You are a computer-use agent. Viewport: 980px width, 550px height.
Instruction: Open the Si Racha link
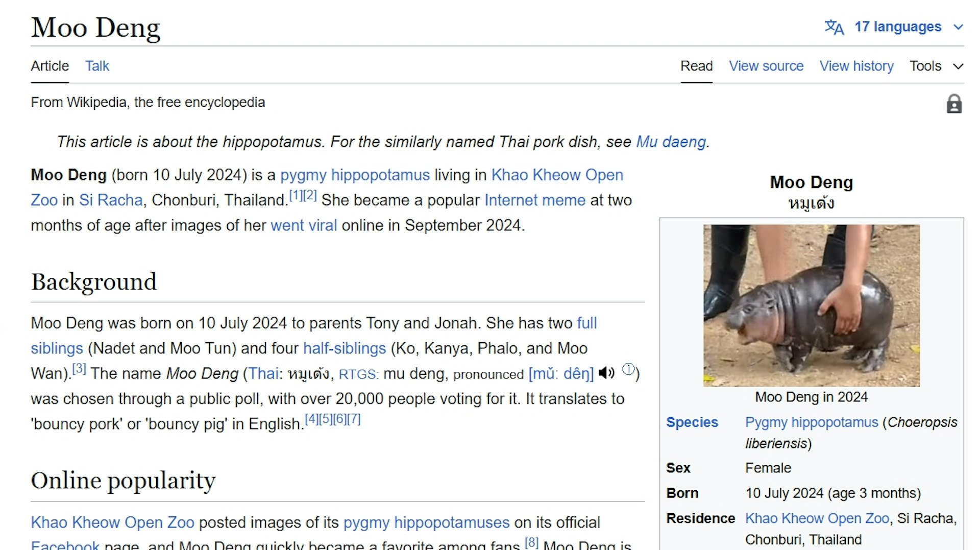(x=111, y=200)
